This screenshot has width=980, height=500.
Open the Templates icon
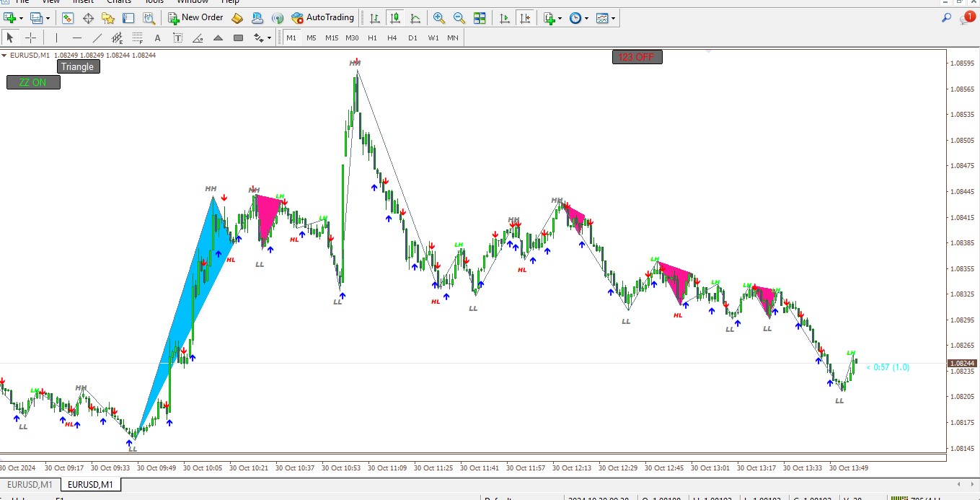coord(602,18)
